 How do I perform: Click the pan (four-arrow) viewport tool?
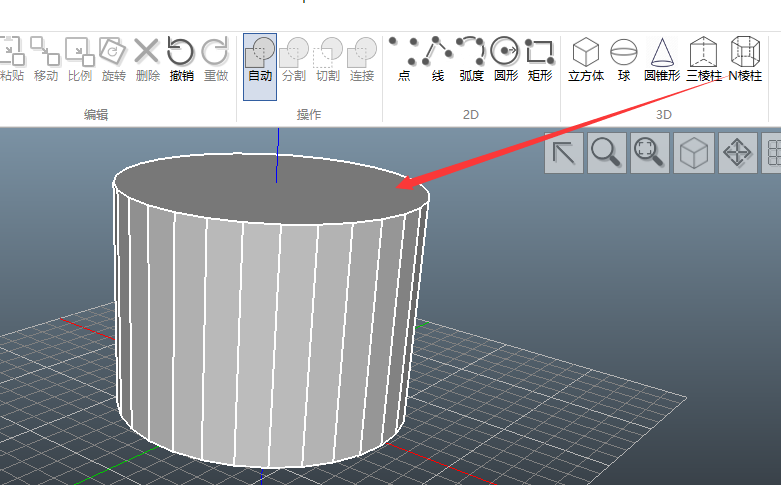pos(738,153)
